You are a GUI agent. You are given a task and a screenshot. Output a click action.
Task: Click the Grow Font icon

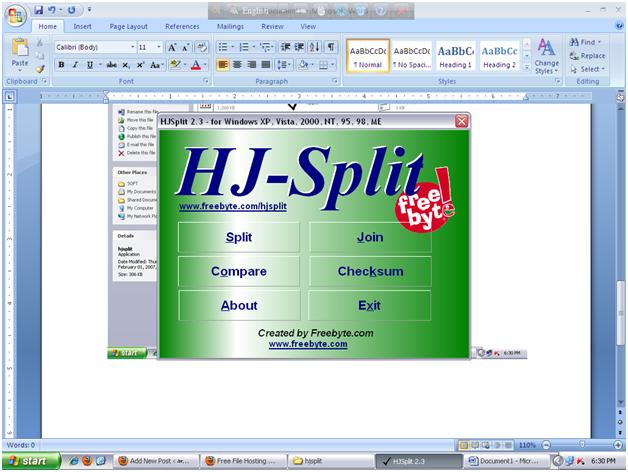pos(172,47)
